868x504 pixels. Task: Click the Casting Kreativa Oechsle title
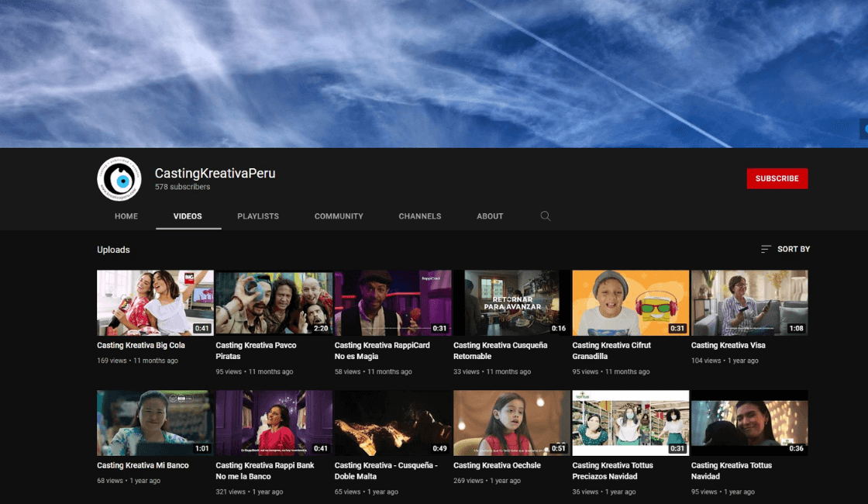click(x=497, y=465)
